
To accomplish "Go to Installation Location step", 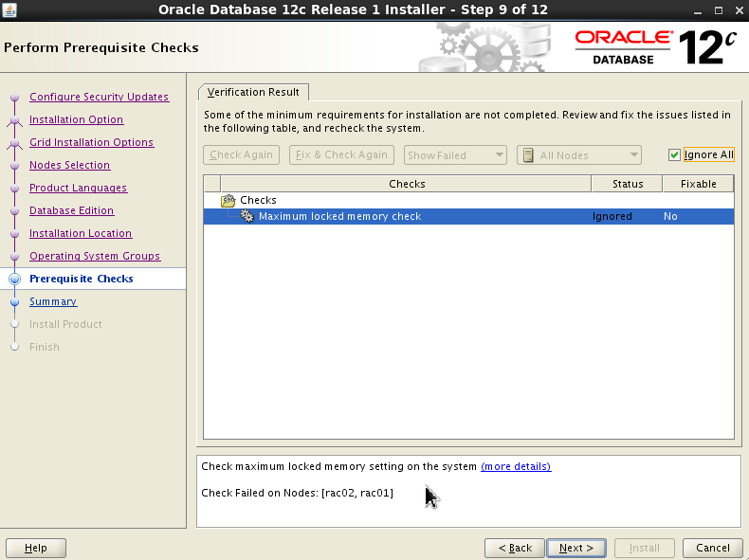I will pyautogui.click(x=81, y=233).
